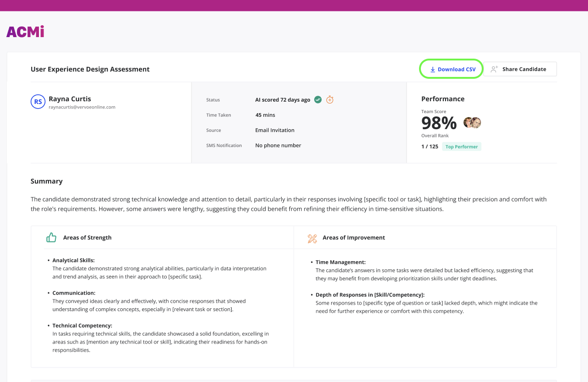Open the Share Candidate dialog
The width and height of the screenshot is (588, 382).
[520, 69]
